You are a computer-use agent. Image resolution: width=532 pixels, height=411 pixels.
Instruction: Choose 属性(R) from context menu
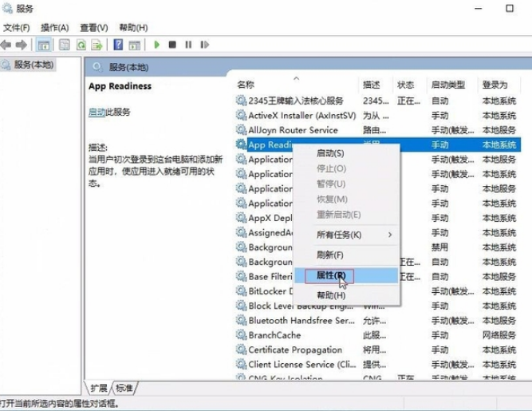(x=346, y=275)
